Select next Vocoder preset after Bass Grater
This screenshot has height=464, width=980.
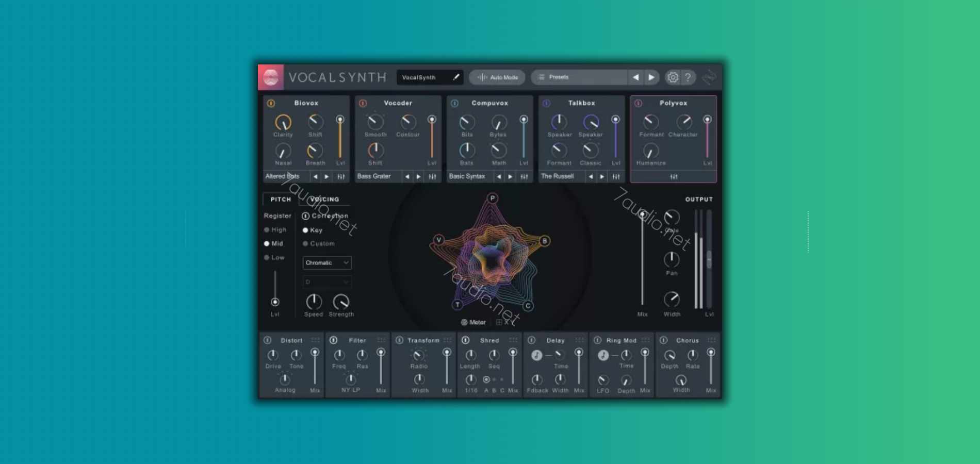[x=418, y=176]
